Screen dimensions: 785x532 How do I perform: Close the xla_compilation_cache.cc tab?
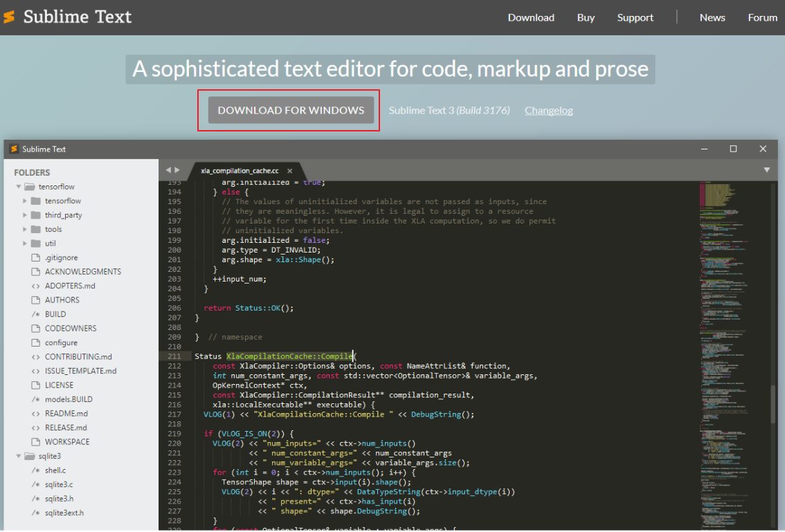pos(290,171)
